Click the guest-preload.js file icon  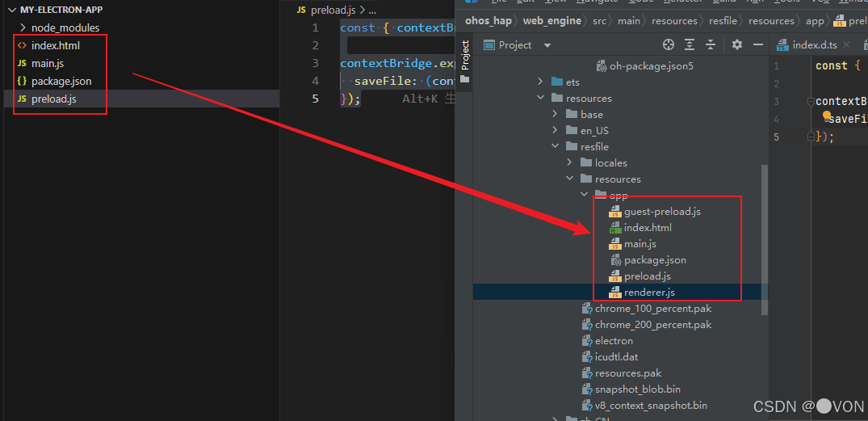tap(615, 212)
